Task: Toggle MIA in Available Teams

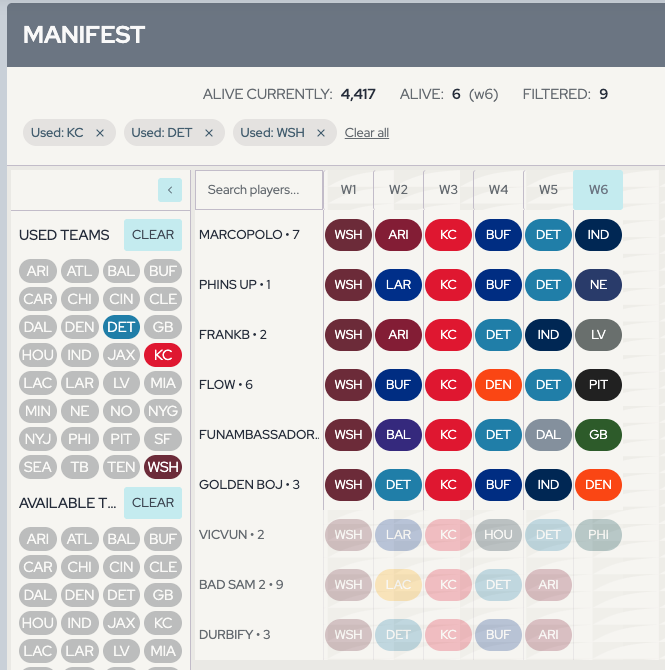Action: pyautogui.click(x=163, y=651)
